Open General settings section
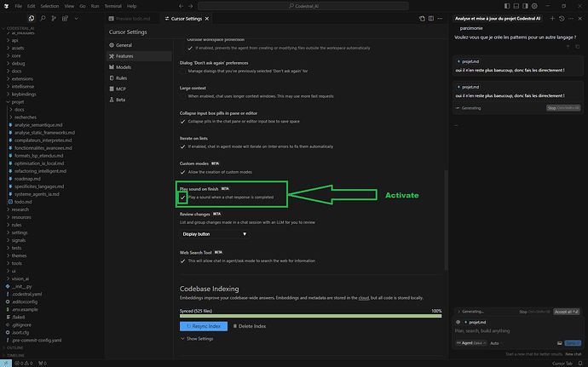Screen dimensions: 588x367 [x=139, y=45]
